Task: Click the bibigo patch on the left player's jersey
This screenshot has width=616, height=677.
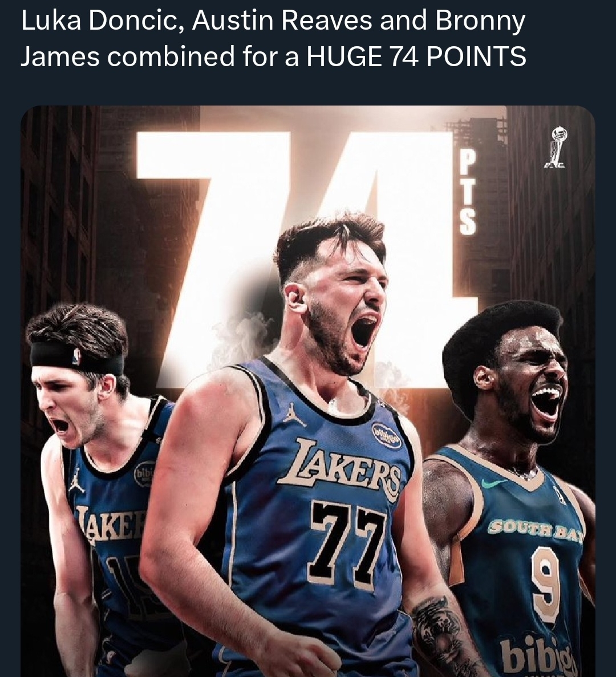Action: 141,475
